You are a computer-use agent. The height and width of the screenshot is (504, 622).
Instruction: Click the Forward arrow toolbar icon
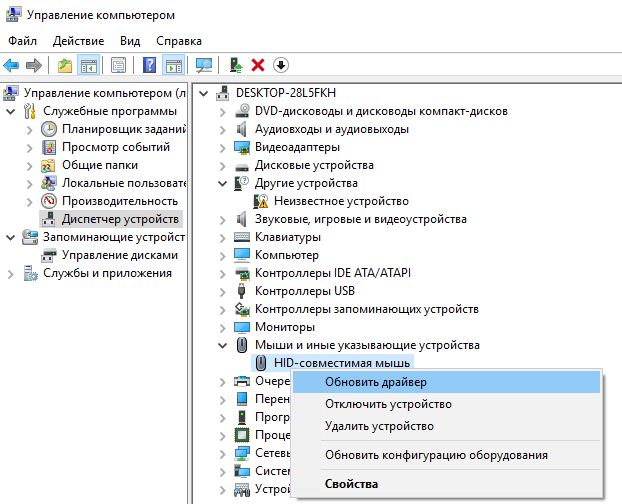(x=34, y=65)
